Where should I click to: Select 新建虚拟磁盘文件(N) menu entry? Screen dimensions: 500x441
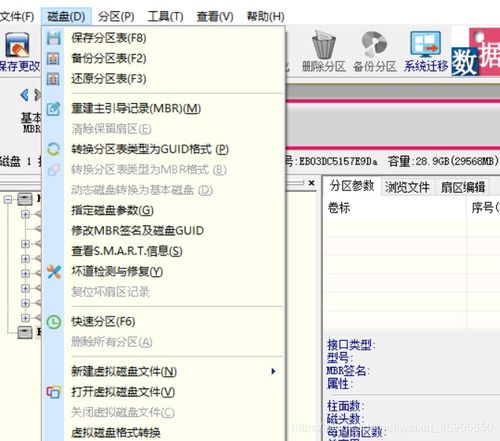point(163,371)
